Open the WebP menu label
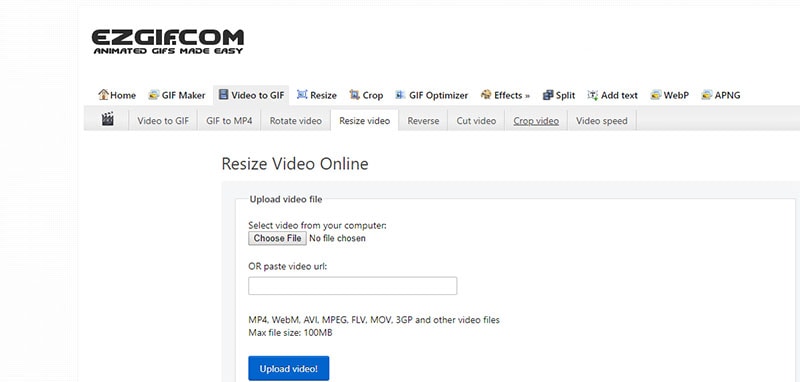 point(676,95)
